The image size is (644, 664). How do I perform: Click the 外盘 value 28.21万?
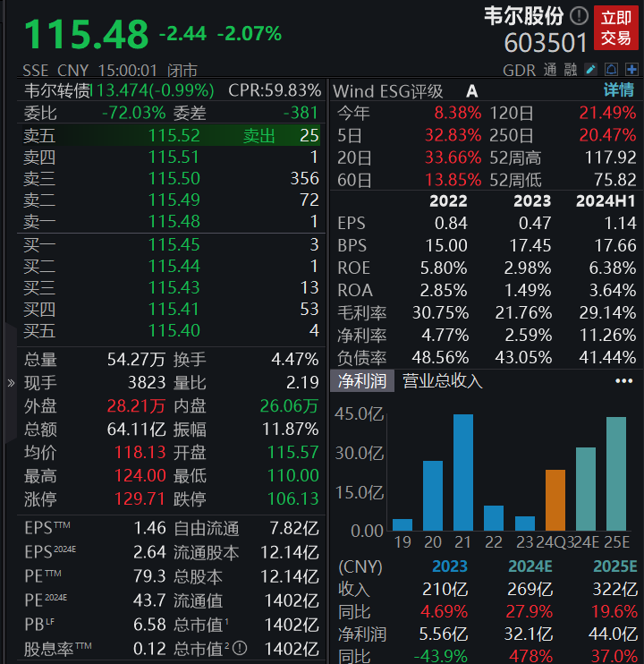point(136,406)
